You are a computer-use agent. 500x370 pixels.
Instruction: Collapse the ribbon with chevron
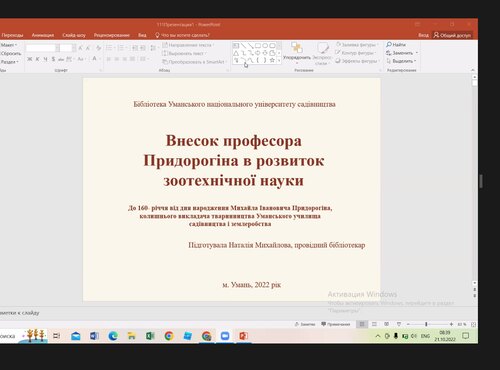(473, 70)
